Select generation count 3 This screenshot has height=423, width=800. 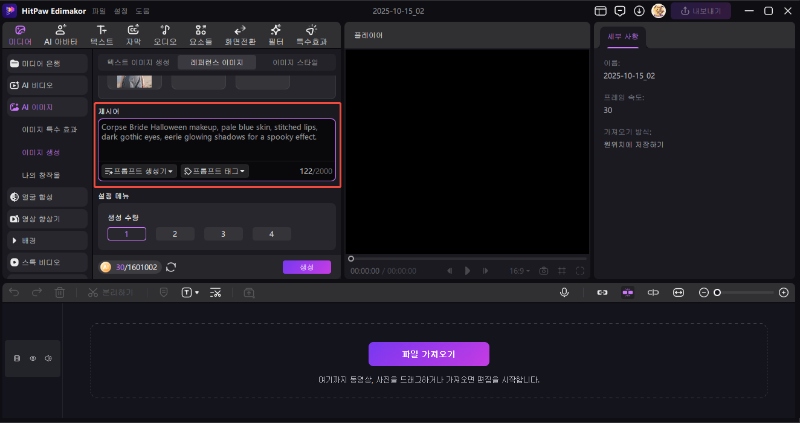tap(223, 234)
